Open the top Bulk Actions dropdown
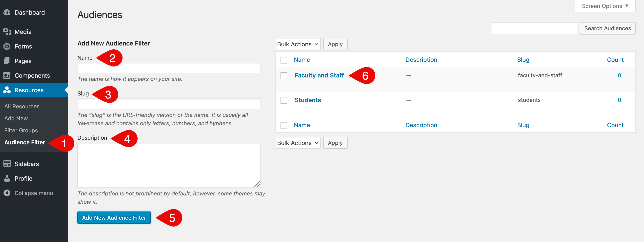The height and width of the screenshot is (242, 644). [298, 44]
